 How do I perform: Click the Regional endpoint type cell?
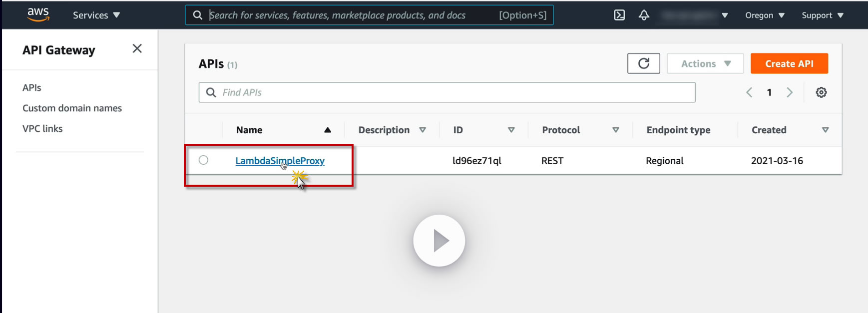664,161
